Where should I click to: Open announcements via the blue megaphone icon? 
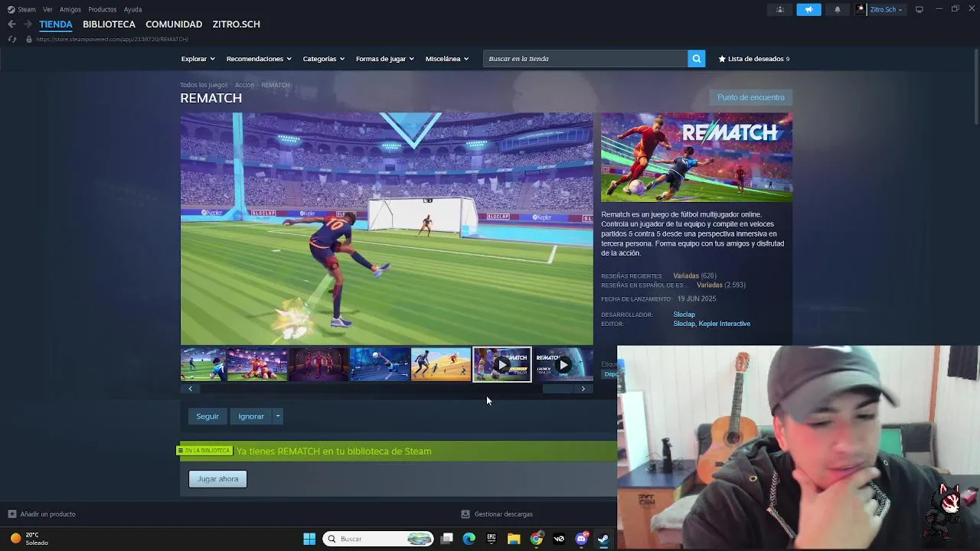pos(808,9)
